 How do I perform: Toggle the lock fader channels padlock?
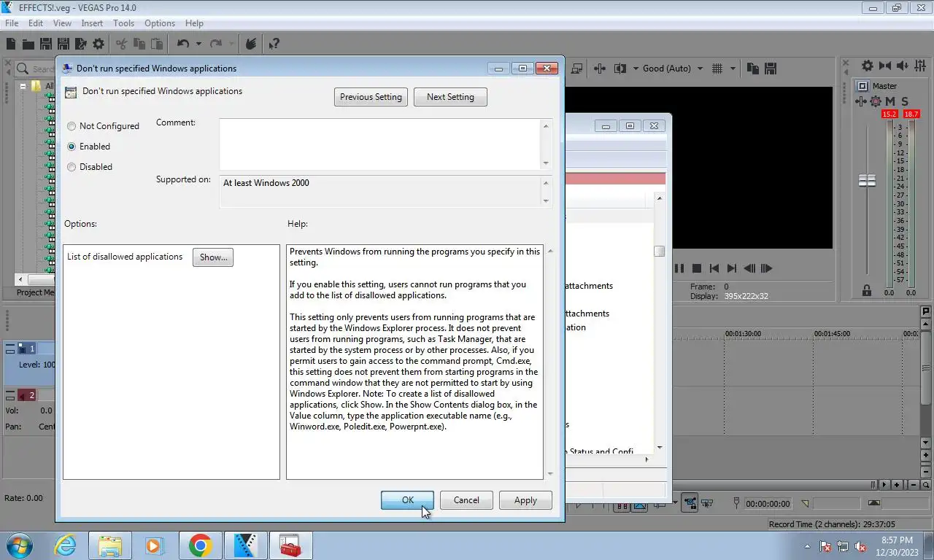click(867, 290)
